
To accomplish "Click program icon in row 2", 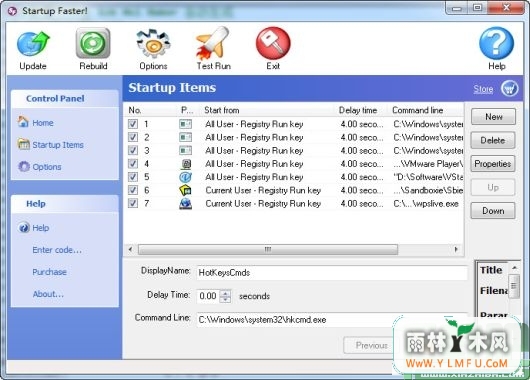I will pyautogui.click(x=185, y=137).
